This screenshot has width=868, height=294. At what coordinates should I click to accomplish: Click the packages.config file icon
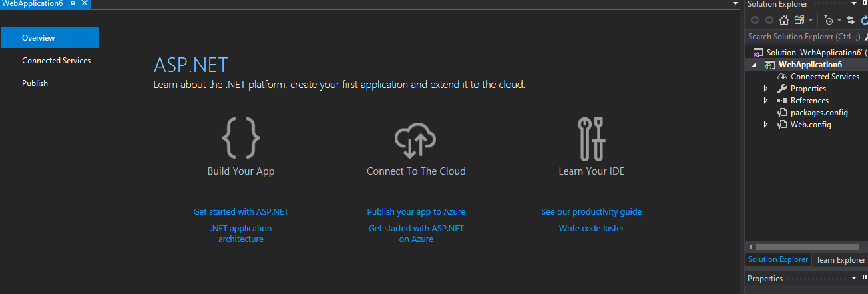pos(782,113)
